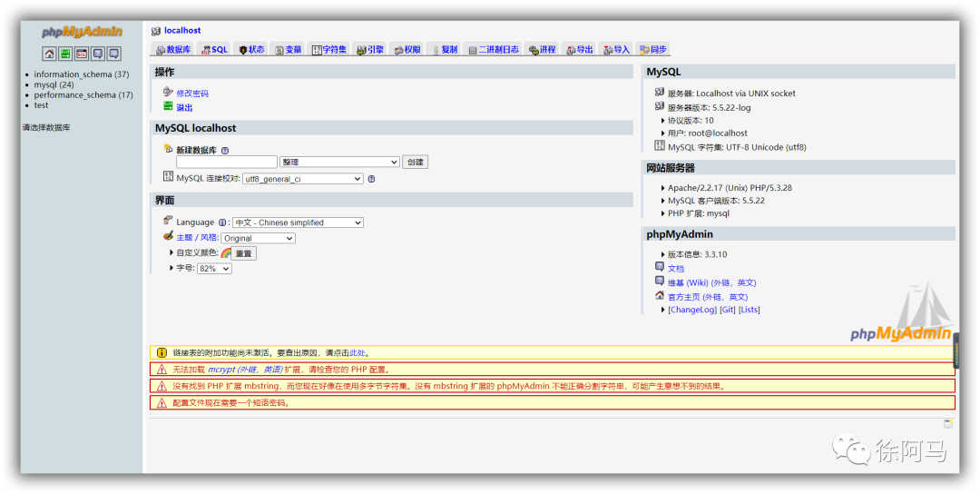Image resolution: width=980 pixels, height=494 pixels.
Task: Switch to the 导出 tab
Action: tap(579, 49)
